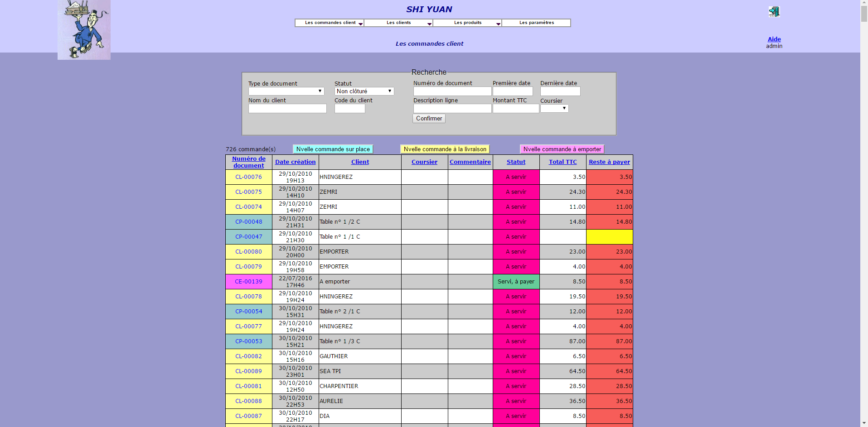Open the Les clients menu

pyautogui.click(x=398, y=23)
